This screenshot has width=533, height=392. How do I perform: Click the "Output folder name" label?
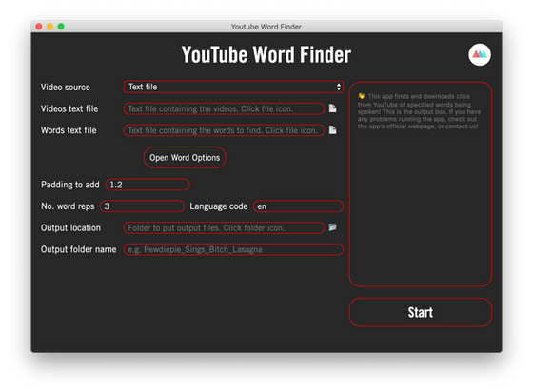(78, 249)
